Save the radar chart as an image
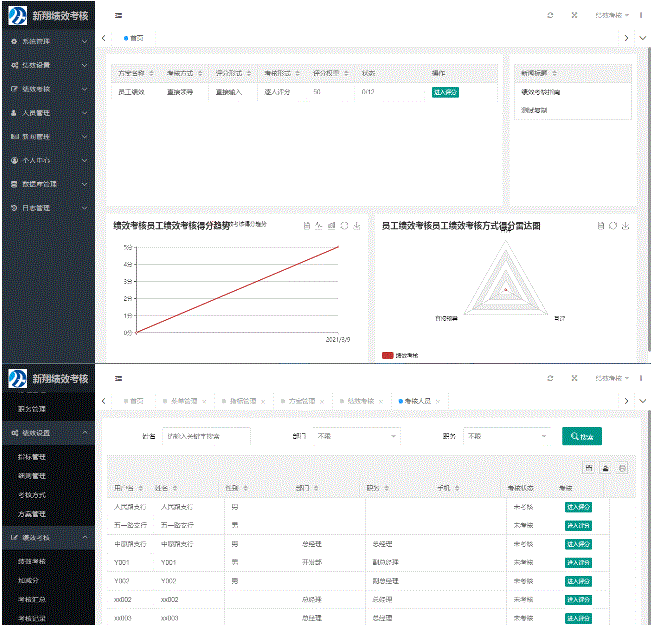Image resolution: width=652 pixels, height=625 pixels. pyautogui.click(x=625, y=226)
